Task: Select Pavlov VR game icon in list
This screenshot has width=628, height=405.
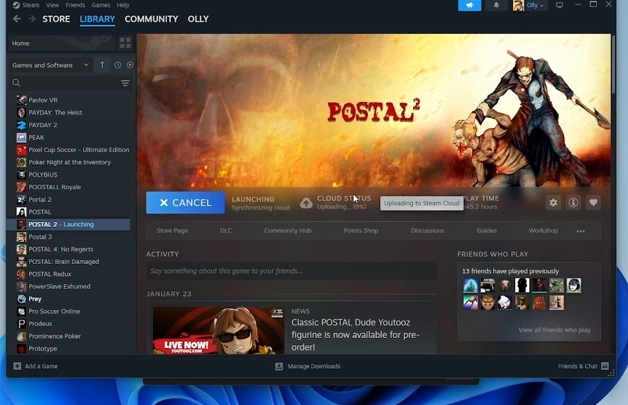Action: (x=22, y=100)
